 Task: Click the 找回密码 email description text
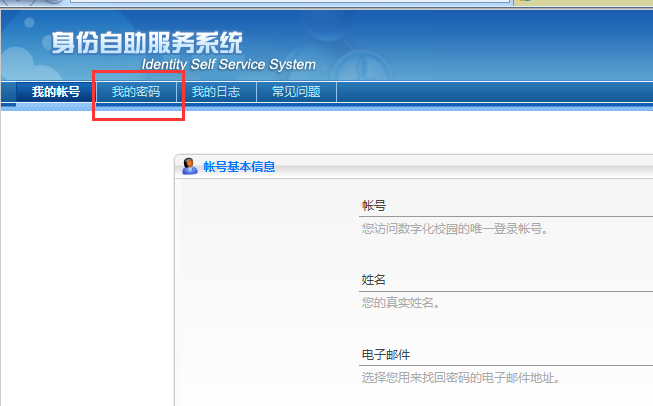pos(460,378)
